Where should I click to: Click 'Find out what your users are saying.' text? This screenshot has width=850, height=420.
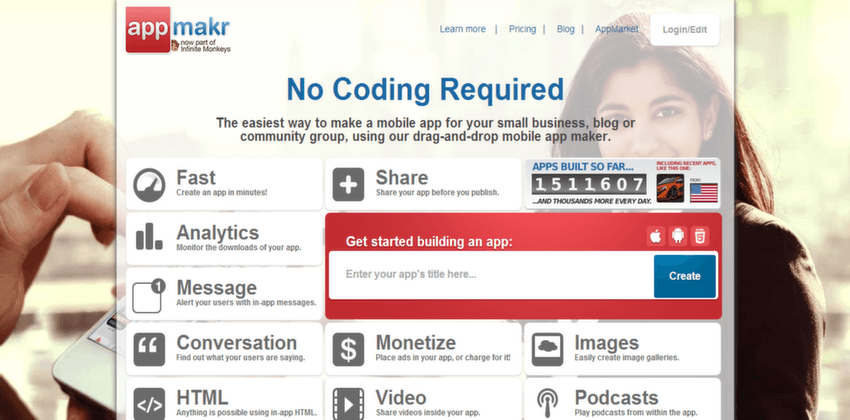tap(241, 358)
